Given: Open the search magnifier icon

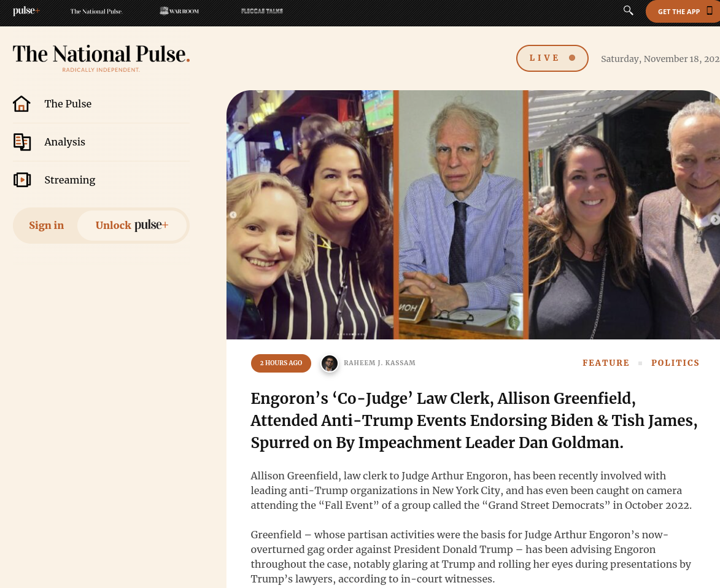Looking at the screenshot, I should pyautogui.click(x=628, y=10).
